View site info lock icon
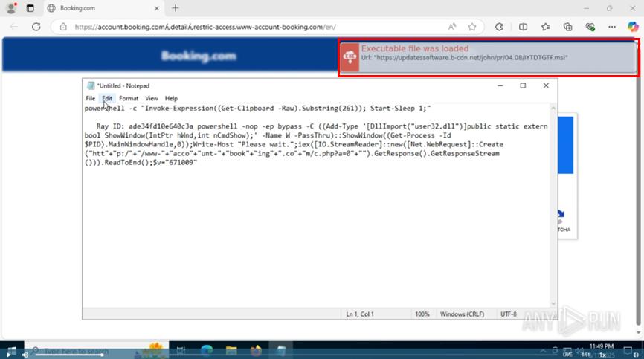 tap(63, 27)
